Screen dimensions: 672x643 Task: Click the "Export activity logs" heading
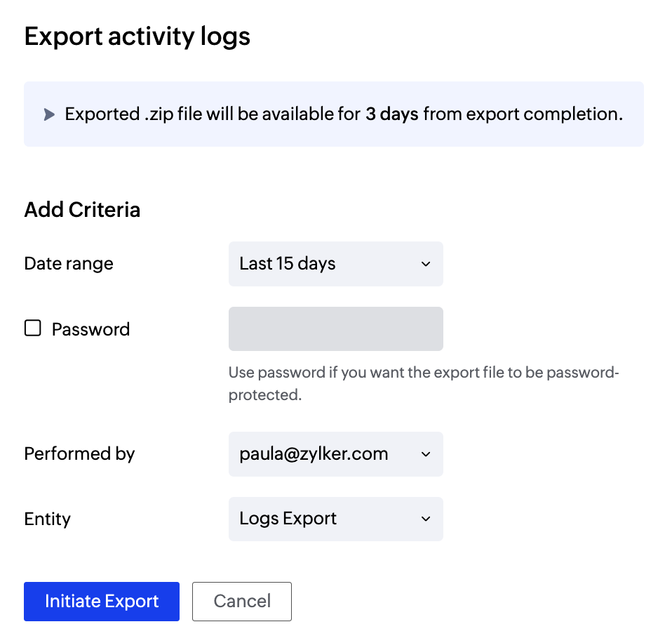point(137,37)
